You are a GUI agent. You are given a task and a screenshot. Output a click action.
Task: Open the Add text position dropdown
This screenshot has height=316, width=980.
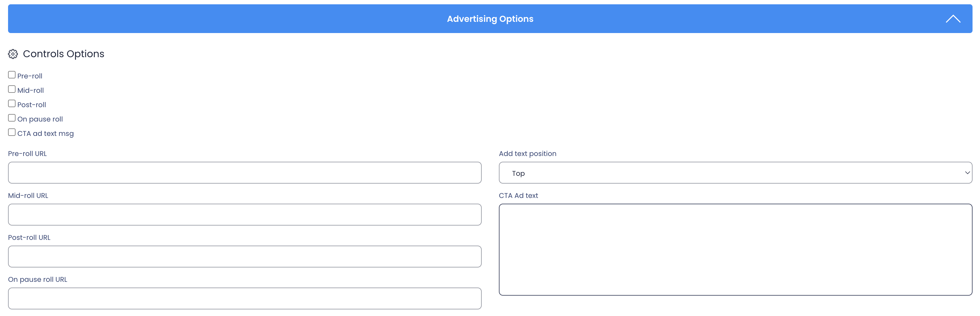735,173
